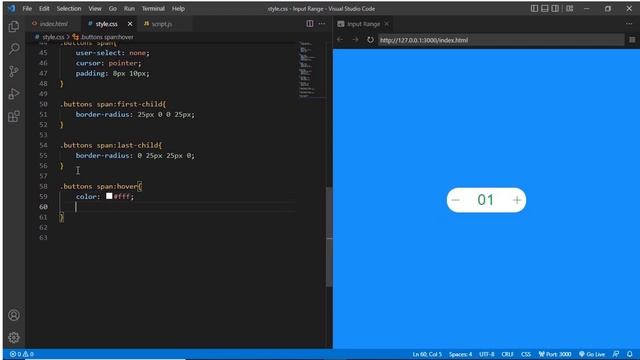Reload the browser preview page
640x360 pixels.
(370, 40)
